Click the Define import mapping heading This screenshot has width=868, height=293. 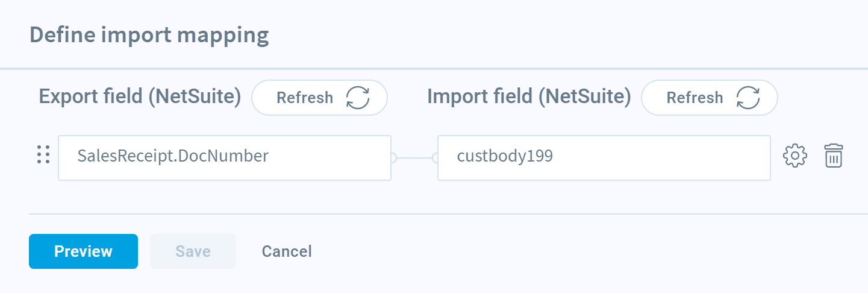(x=149, y=35)
